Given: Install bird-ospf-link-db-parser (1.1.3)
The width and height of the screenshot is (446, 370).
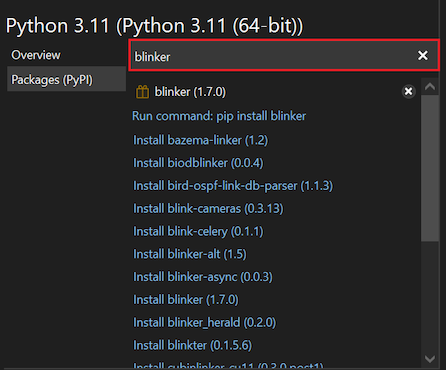Looking at the screenshot, I should coord(233,186).
